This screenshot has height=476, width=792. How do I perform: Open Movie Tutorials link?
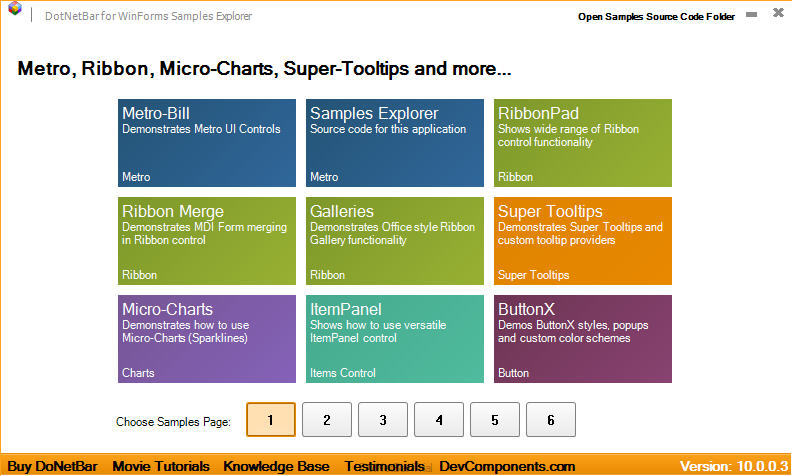161,466
